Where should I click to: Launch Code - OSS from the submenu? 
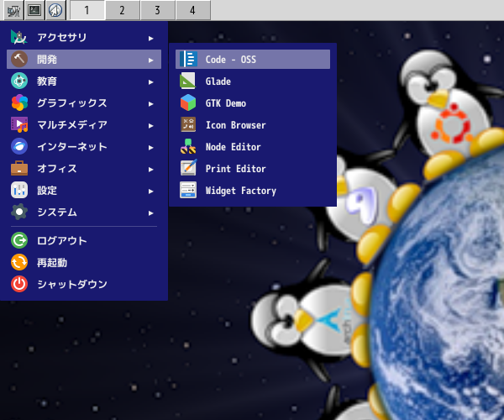click(x=253, y=59)
